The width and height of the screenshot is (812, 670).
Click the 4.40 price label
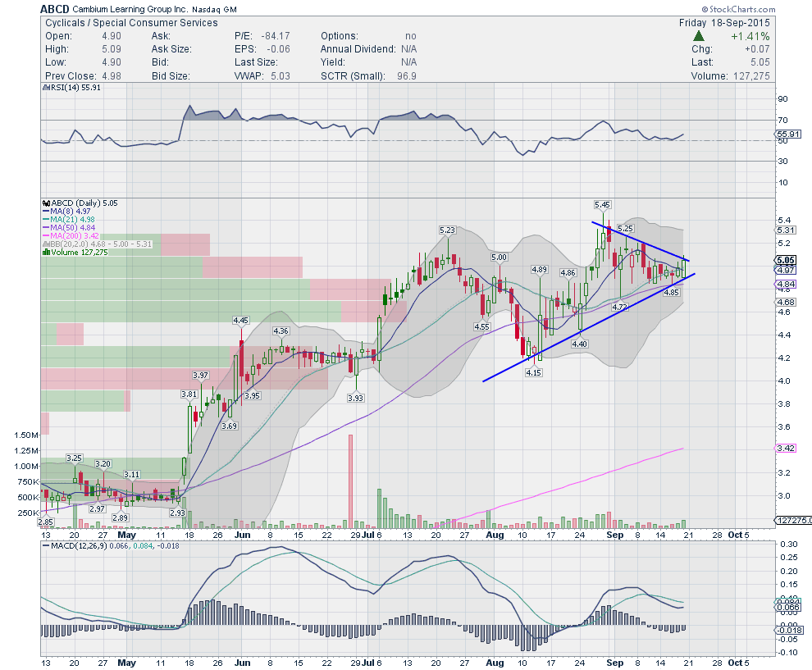[580, 344]
